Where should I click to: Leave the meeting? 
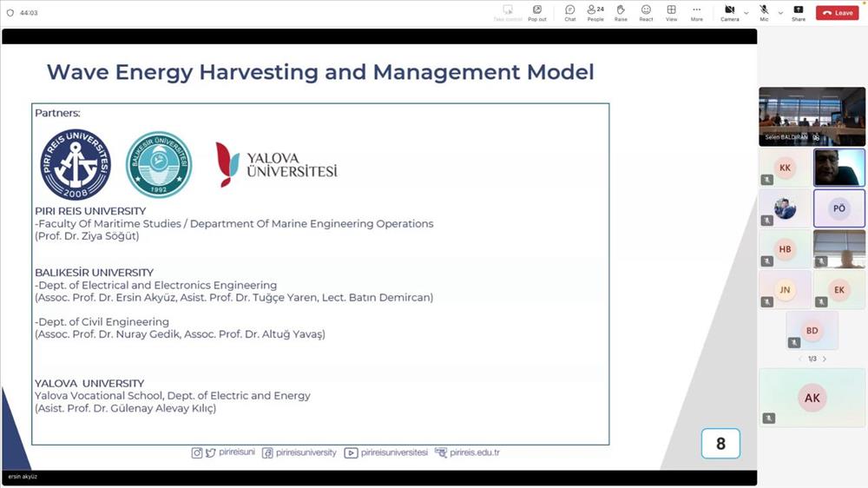click(837, 13)
